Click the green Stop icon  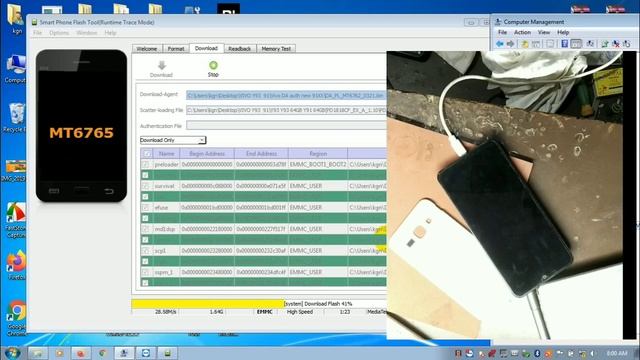coord(213,65)
